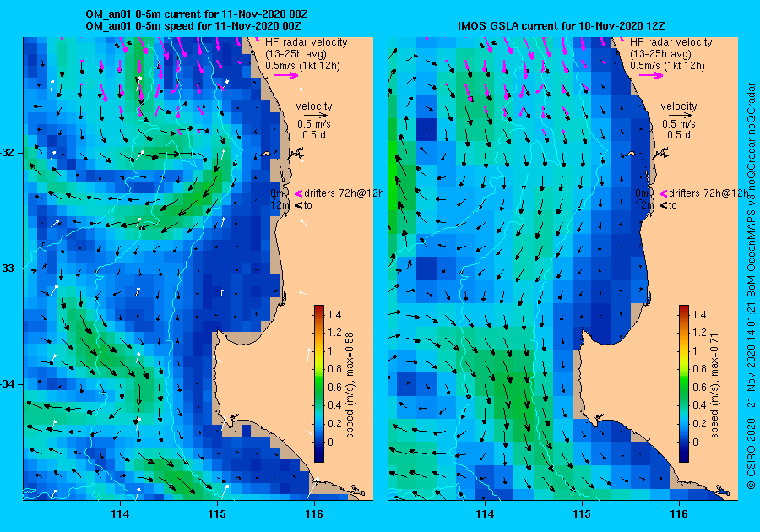Click the orange Rottnest Island on the right map

[631, 154]
